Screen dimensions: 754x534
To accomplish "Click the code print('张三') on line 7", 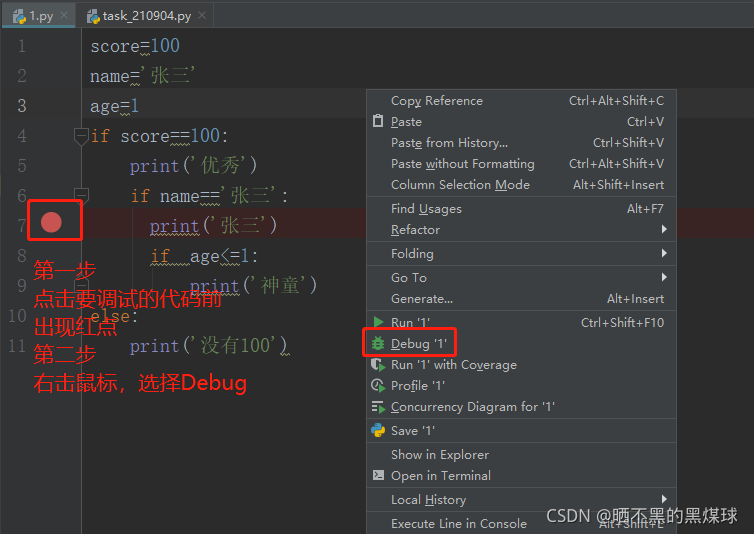I will [x=214, y=226].
